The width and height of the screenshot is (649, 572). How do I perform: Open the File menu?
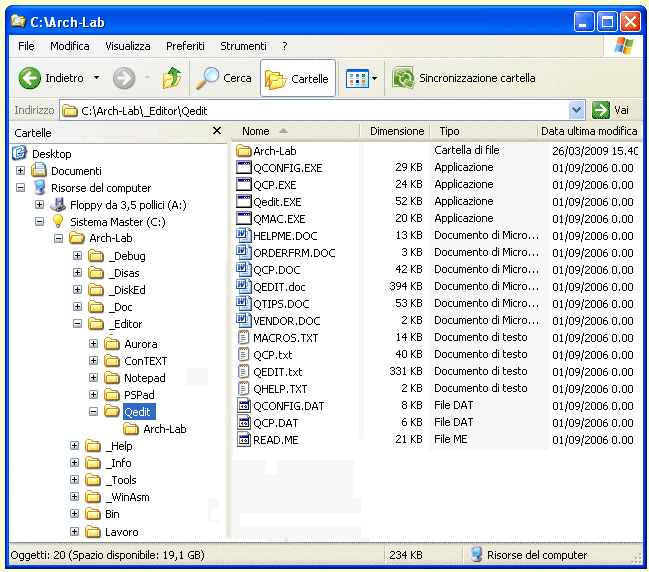click(26, 46)
